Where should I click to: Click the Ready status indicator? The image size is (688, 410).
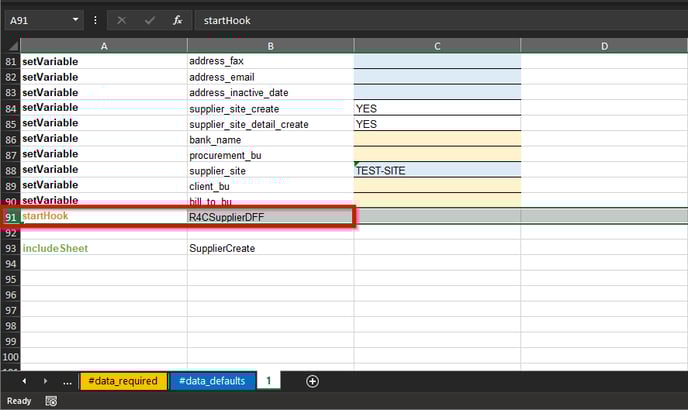click(x=19, y=401)
